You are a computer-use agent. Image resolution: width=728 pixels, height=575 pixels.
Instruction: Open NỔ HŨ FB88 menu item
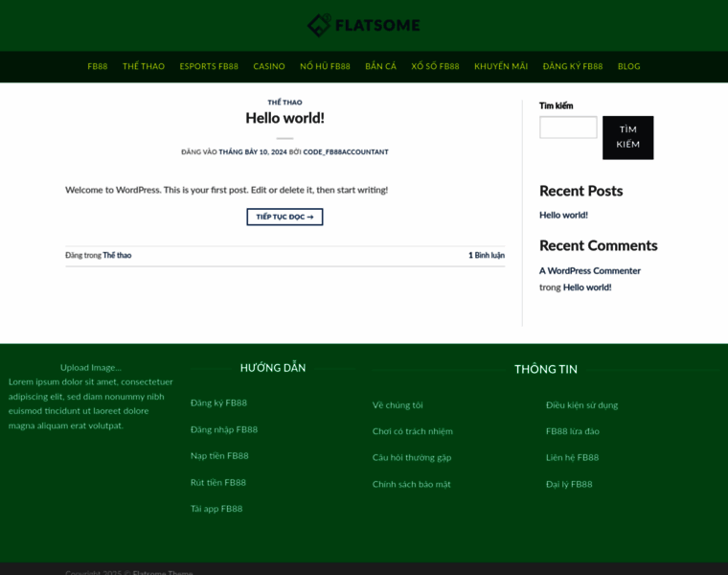point(325,66)
